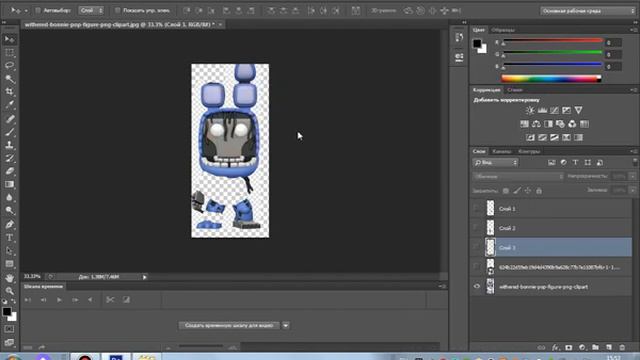This screenshot has height=360, width=640.
Task: Open the workspace switcher dropdown
Action: click(x=588, y=11)
